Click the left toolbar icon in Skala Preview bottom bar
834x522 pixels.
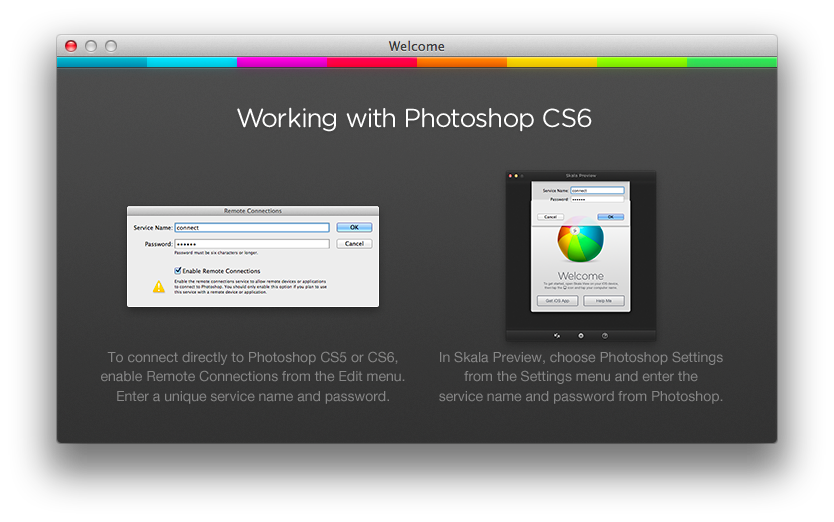coord(557,336)
